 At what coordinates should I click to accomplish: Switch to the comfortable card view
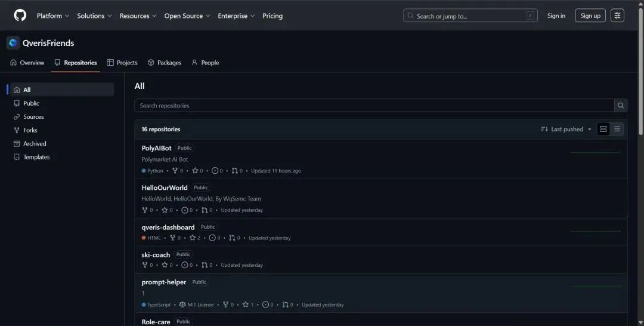[x=603, y=129]
